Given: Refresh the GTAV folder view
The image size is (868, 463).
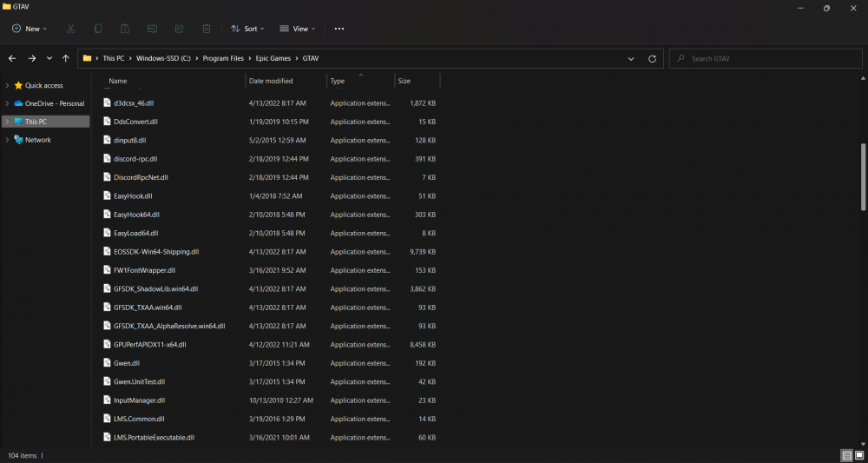Looking at the screenshot, I should pyautogui.click(x=652, y=59).
